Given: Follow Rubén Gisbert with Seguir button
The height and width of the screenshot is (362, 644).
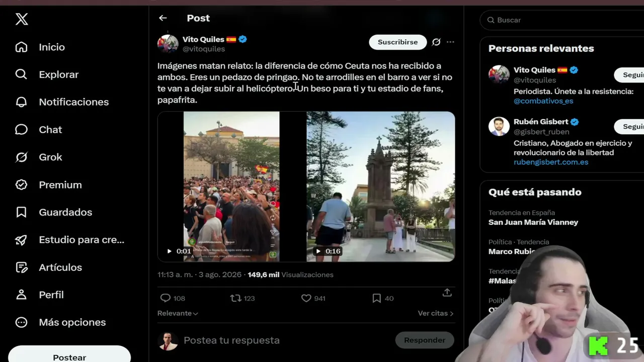Looking at the screenshot, I should point(629,127).
